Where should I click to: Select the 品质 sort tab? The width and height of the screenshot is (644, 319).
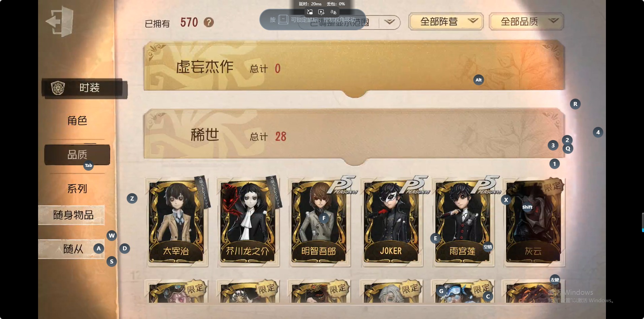pos(77,155)
